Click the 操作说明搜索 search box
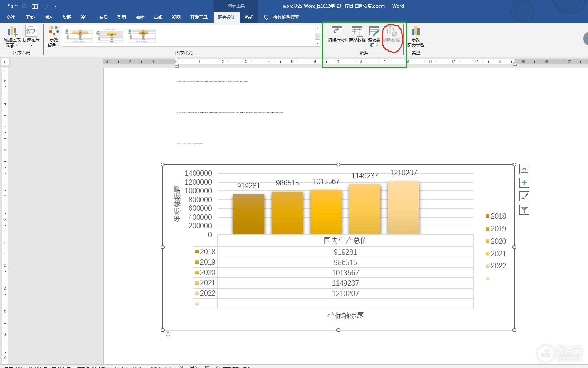Image resolution: width=588 pixels, height=368 pixels. pos(286,17)
